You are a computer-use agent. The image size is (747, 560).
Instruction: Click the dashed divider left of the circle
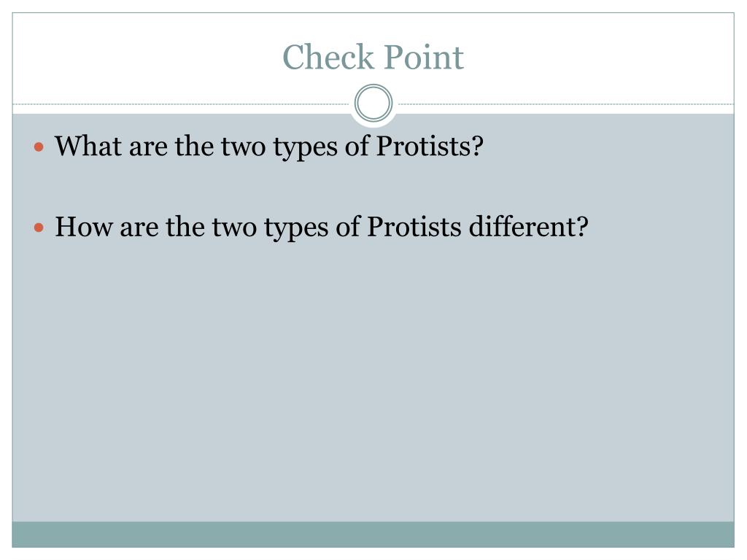(x=181, y=104)
